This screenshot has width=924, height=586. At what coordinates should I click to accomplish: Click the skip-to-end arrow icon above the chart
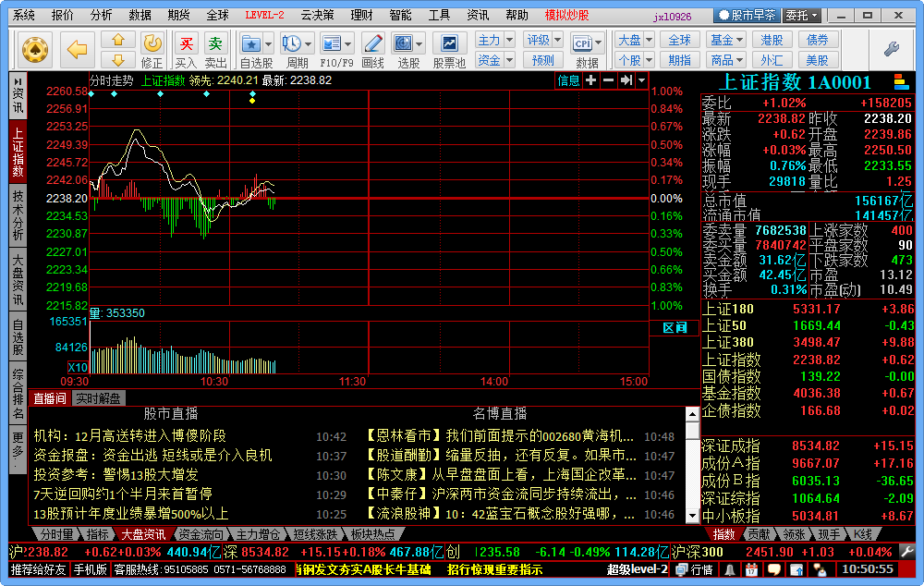[x=626, y=80]
